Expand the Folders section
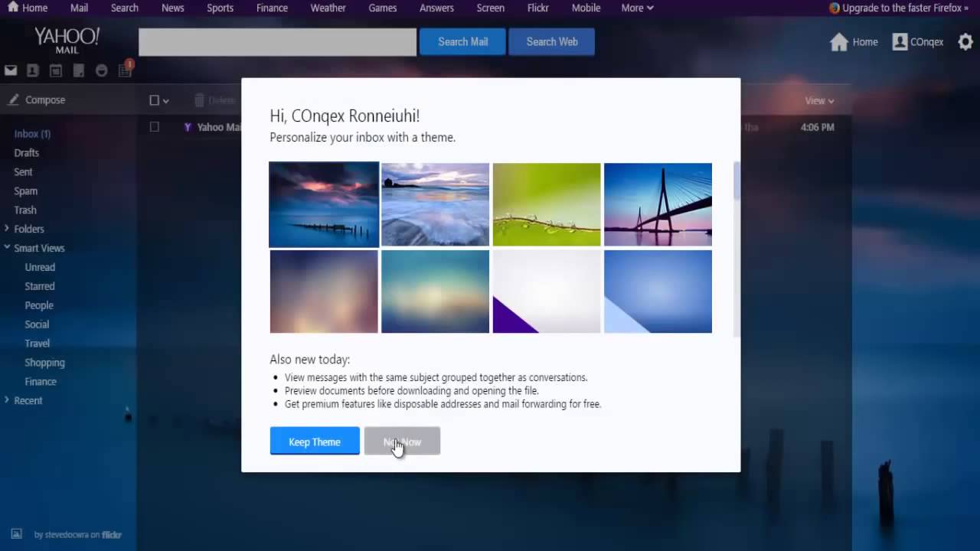 (x=7, y=228)
